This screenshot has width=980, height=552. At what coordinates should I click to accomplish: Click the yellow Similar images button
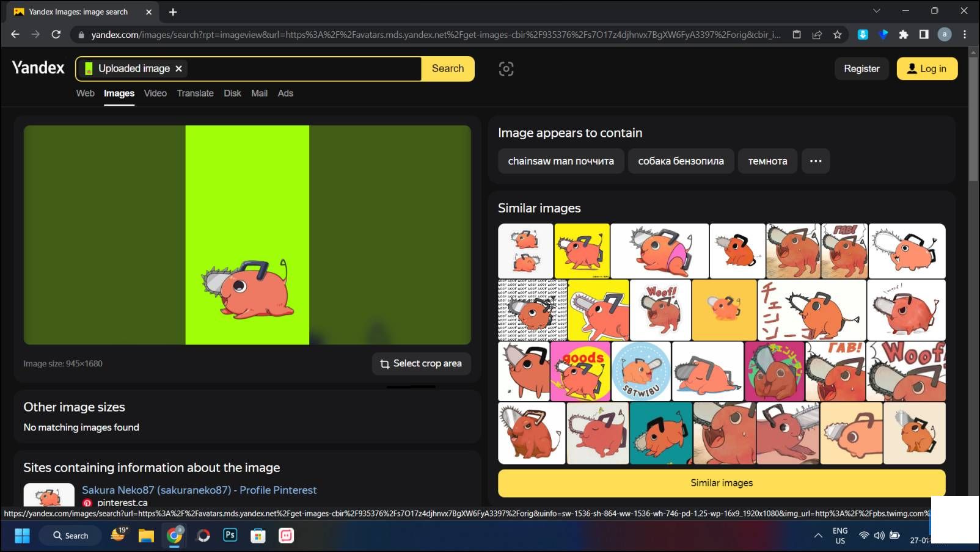(x=722, y=482)
